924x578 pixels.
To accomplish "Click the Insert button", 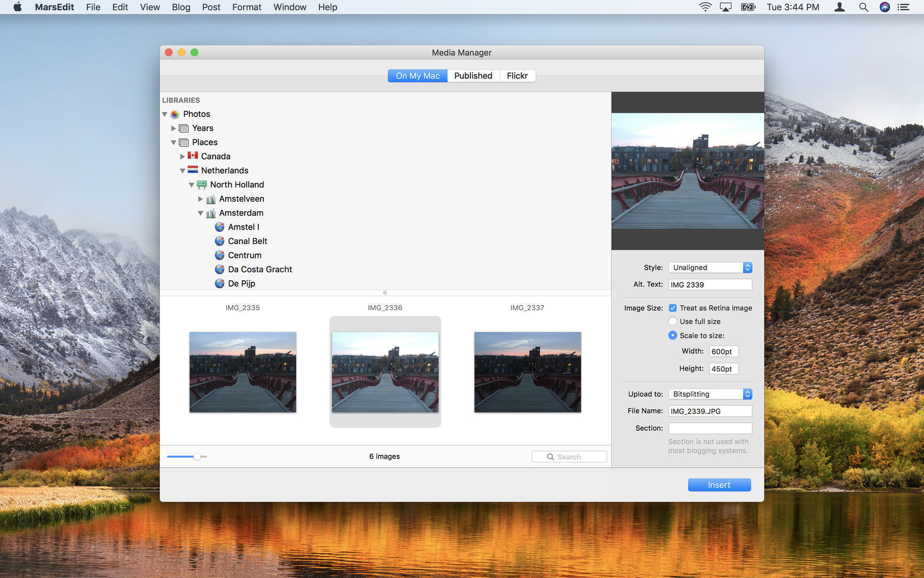I will coord(719,485).
